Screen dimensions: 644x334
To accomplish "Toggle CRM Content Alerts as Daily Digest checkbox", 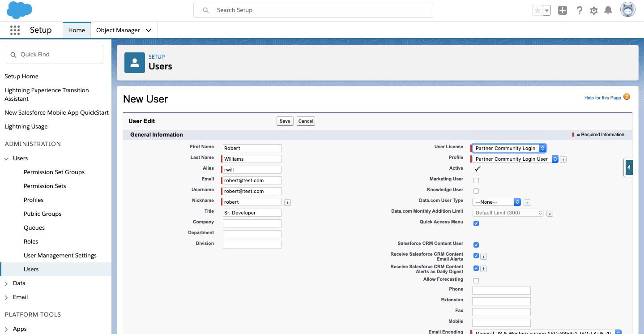I will click(476, 269).
